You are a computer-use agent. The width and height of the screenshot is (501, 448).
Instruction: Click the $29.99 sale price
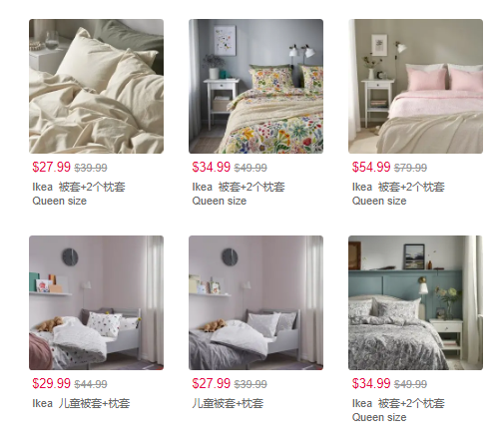pyautogui.click(x=52, y=383)
